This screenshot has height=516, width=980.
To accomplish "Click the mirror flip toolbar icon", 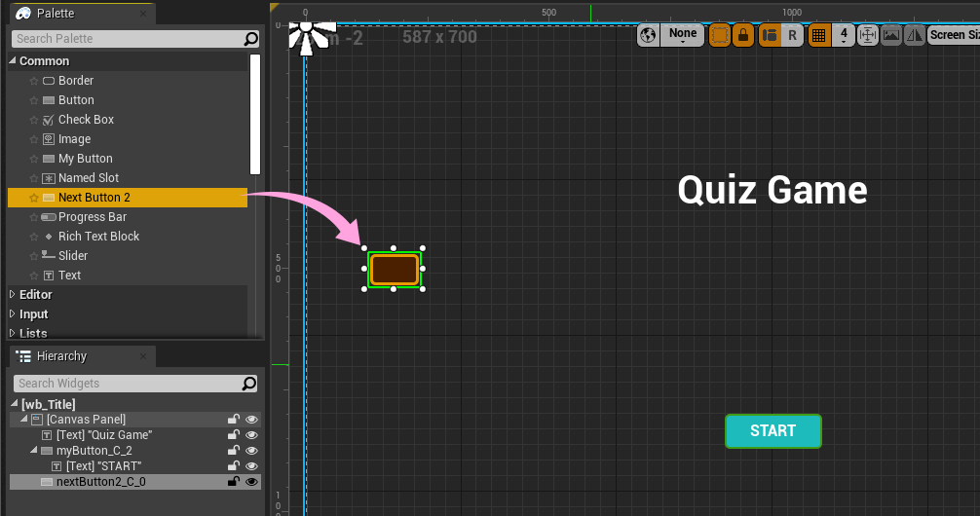I will tap(915, 35).
